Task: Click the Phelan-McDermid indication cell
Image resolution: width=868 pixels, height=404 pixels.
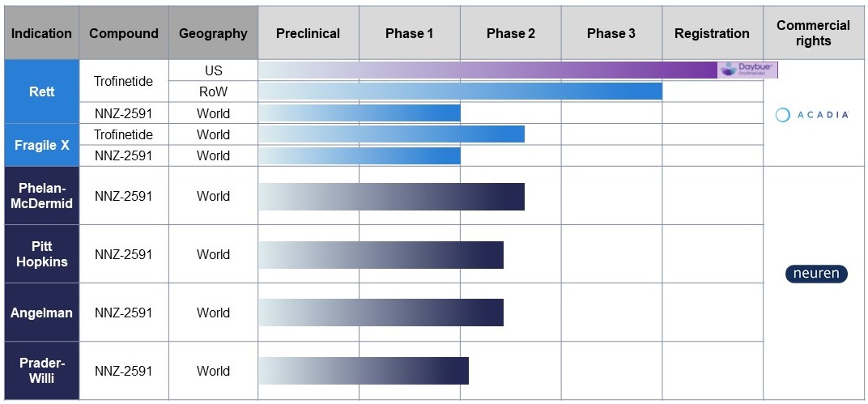Action: 41,196
